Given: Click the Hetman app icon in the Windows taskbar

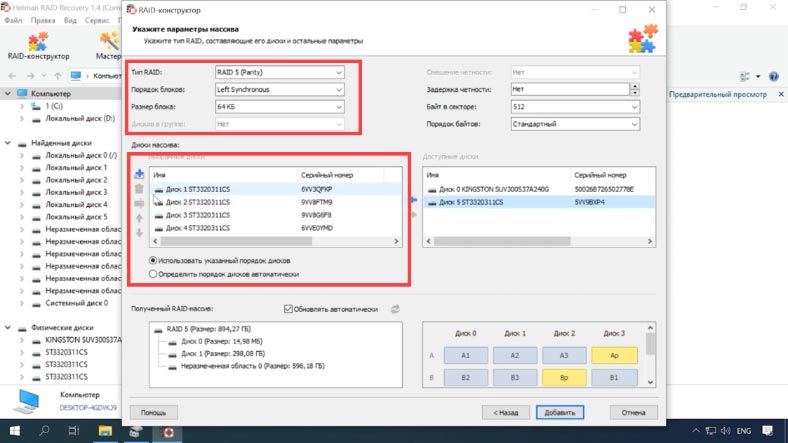Looking at the screenshot, I should coord(170,432).
